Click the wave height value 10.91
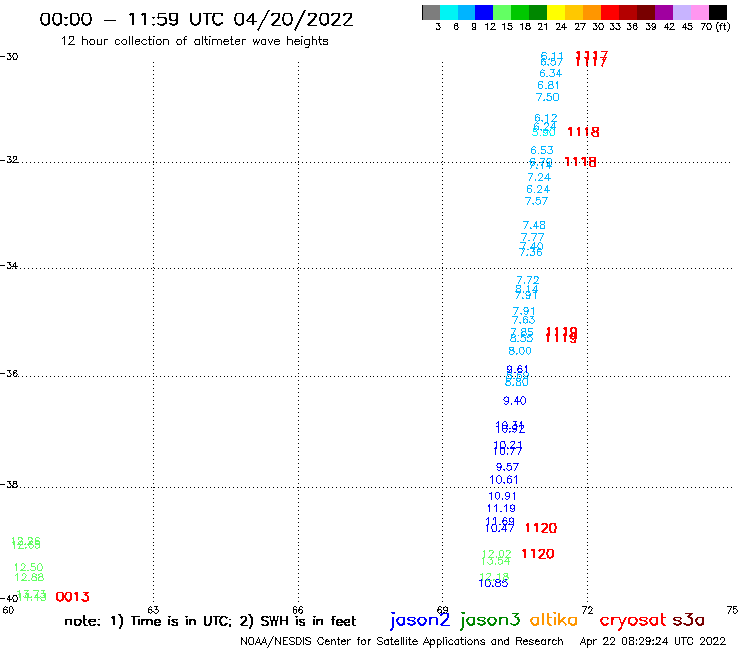Screen dimensions: 740x650 (502, 496)
